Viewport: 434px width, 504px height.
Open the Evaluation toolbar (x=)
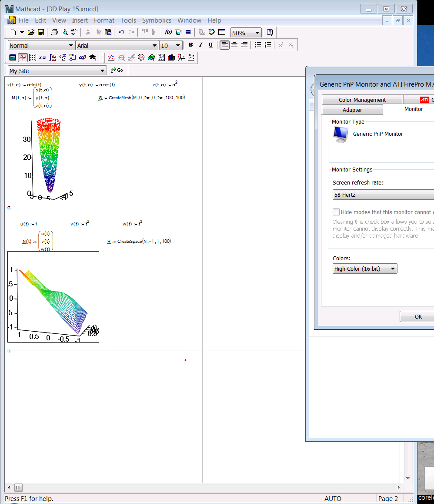[43, 57]
